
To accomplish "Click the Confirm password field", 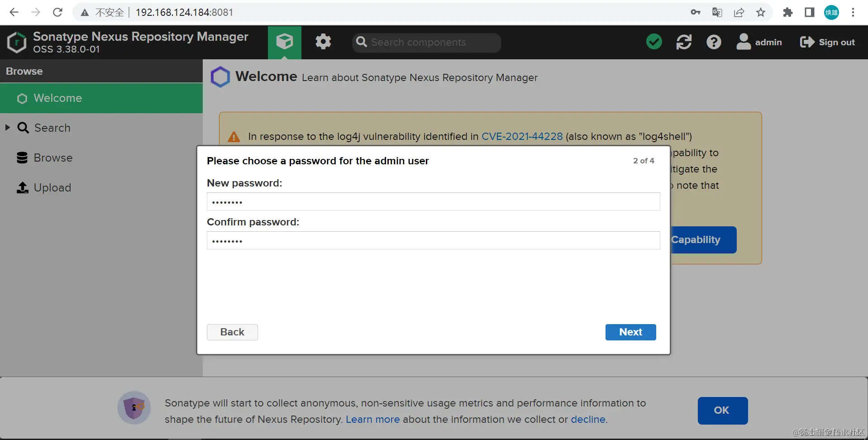I will 434,240.
